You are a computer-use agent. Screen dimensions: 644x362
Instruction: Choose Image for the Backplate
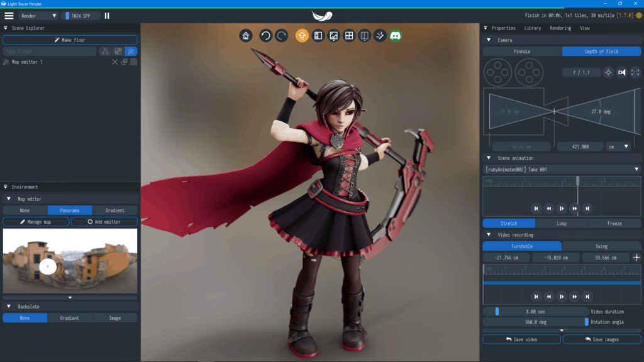114,318
